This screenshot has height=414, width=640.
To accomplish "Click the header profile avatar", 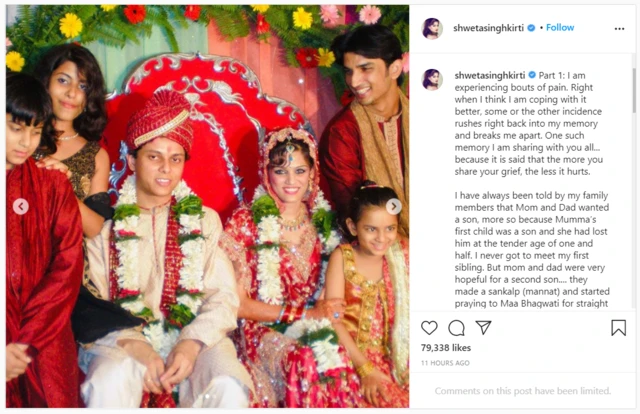I will click(x=432, y=29).
